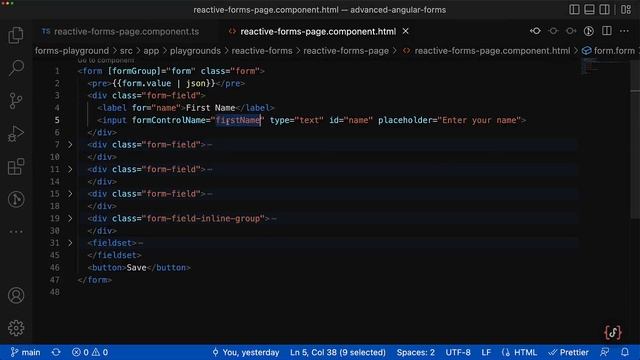The height and width of the screenshot is (360, 640).
Task: Click reactive-forms-page.component.html file breadcrumb
Action: tap(492, 51)
